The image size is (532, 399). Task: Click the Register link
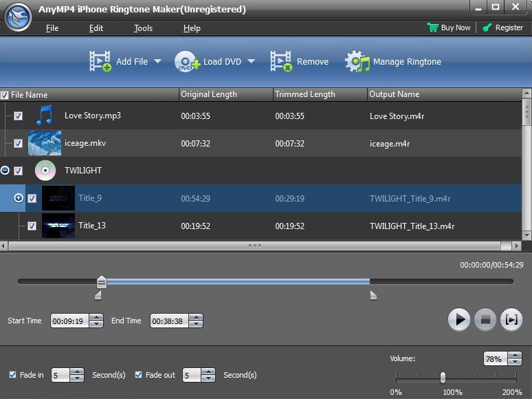[x=509, y=28]
